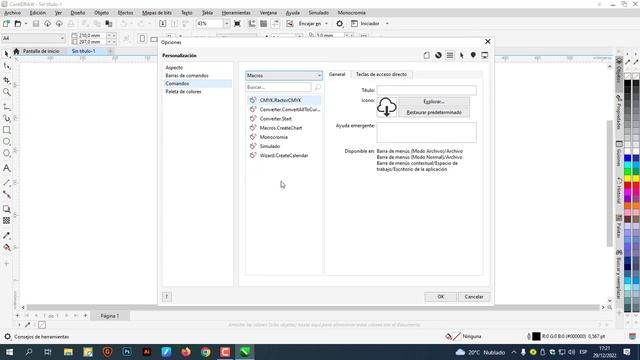Select the Crop tool
Image resolution: width=640 pixels, height=360 pixels.
click(x=7, y=80)
